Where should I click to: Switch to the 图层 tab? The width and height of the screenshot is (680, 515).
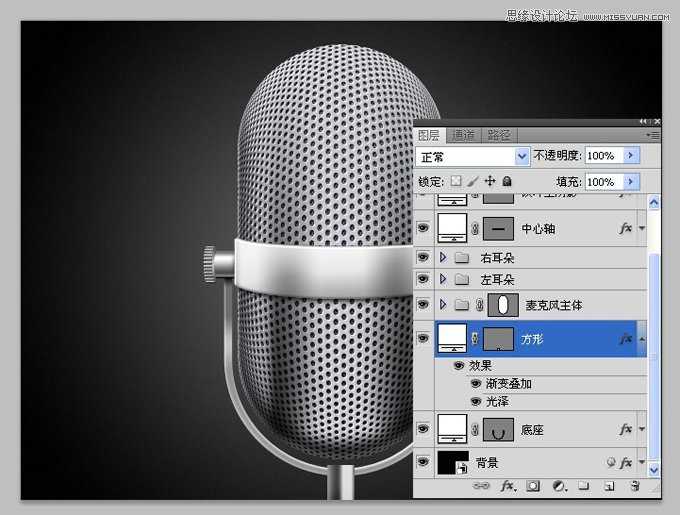pos(429,135)
